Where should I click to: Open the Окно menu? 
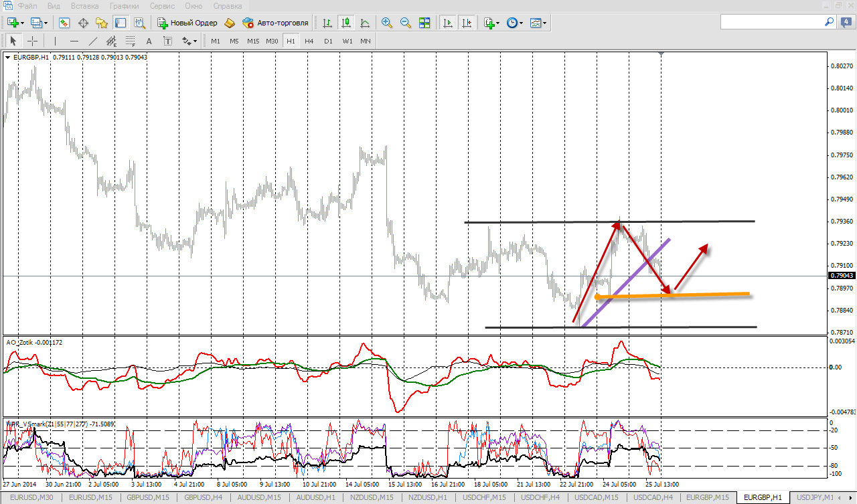pos(193,5)
